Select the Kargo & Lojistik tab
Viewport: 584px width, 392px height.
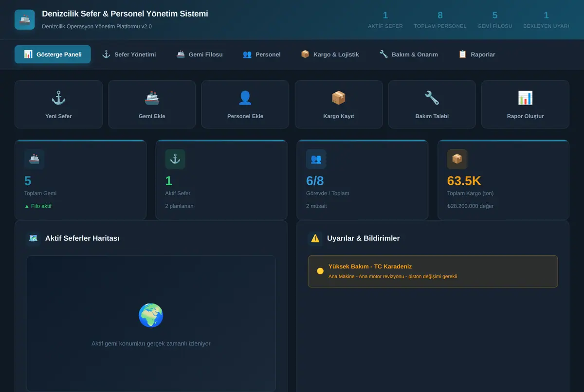click(330, 54)
